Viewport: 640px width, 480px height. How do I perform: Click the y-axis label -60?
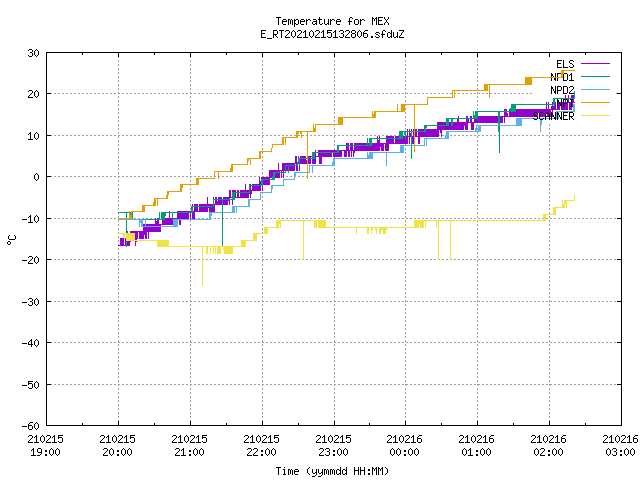pyautogui.click(x=31, y=426)
